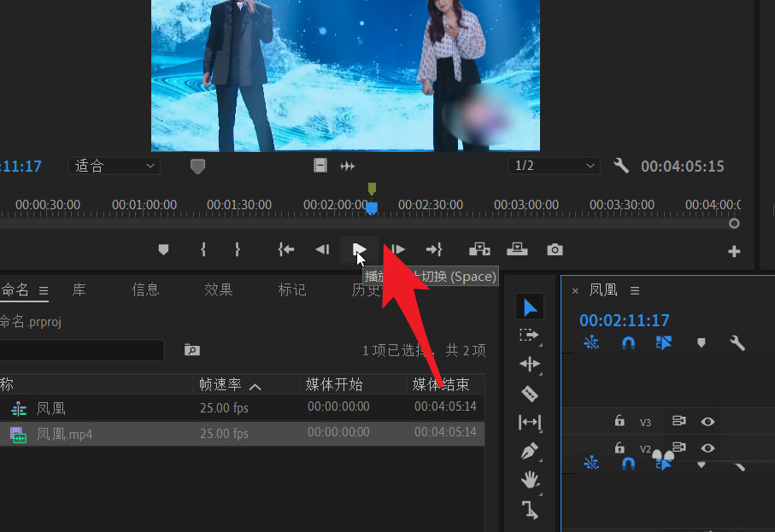
Task: Select the Track Select Forward tool
Action: [530, 336]
